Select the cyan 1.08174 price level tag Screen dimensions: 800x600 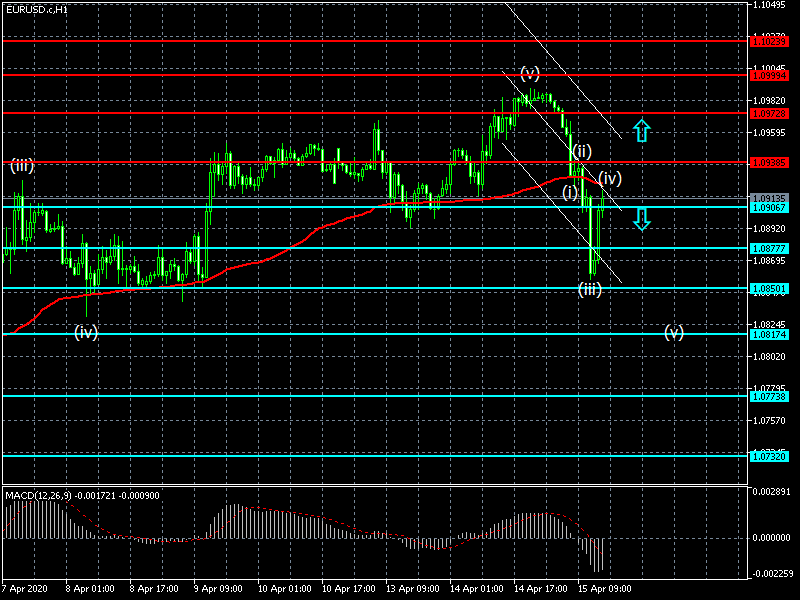(768, 334)
